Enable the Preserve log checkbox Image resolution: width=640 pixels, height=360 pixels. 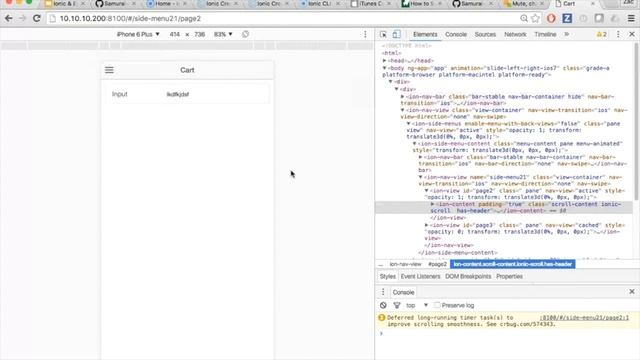[437, 305]
